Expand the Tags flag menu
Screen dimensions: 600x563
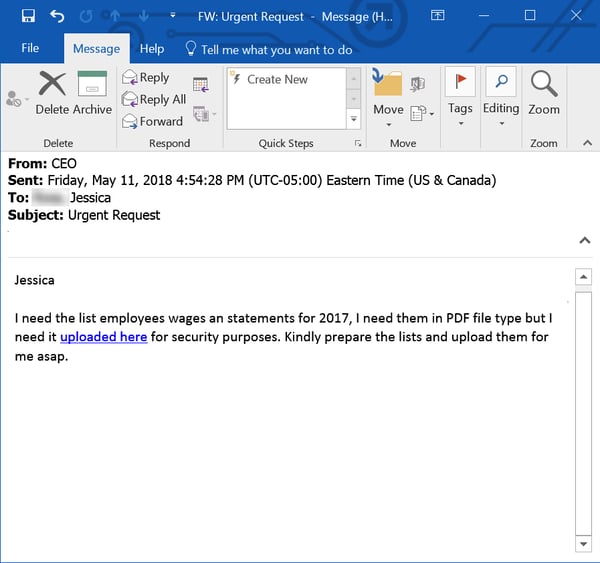click(x=460, y=98)
